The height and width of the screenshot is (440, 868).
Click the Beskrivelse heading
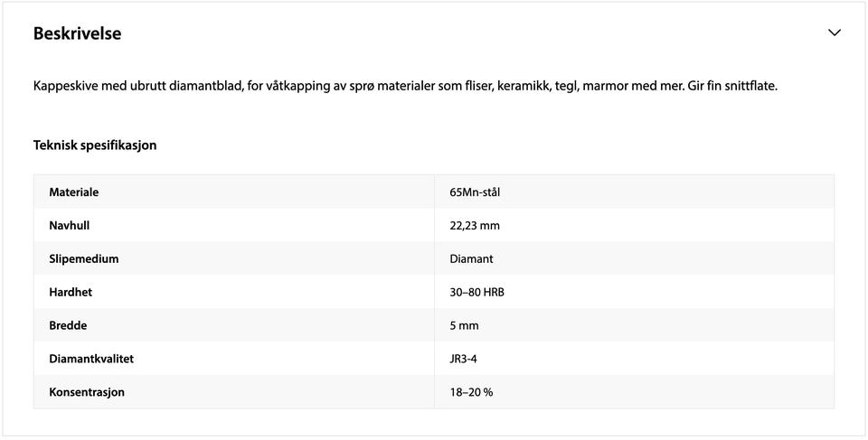tap(78, 33)
